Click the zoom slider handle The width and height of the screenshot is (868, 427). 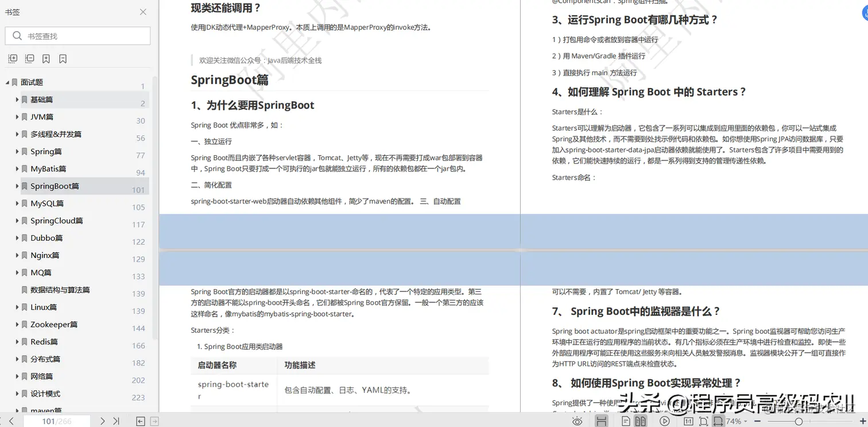[799, 421]
